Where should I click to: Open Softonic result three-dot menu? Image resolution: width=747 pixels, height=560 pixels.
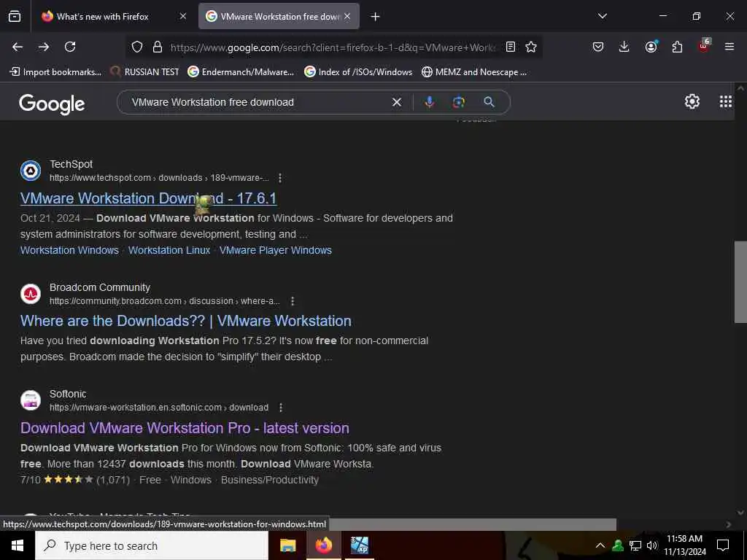(x=281, y=408)
